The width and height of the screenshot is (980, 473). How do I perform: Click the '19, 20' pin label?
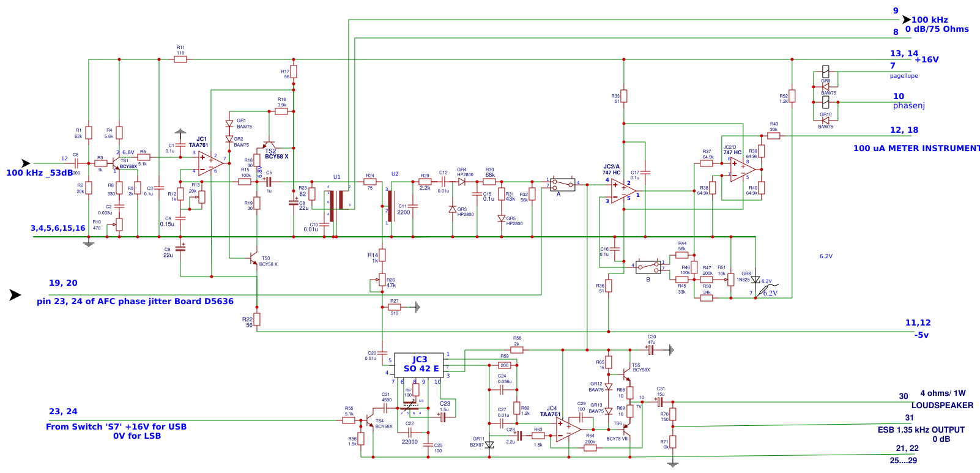point(63,283)
